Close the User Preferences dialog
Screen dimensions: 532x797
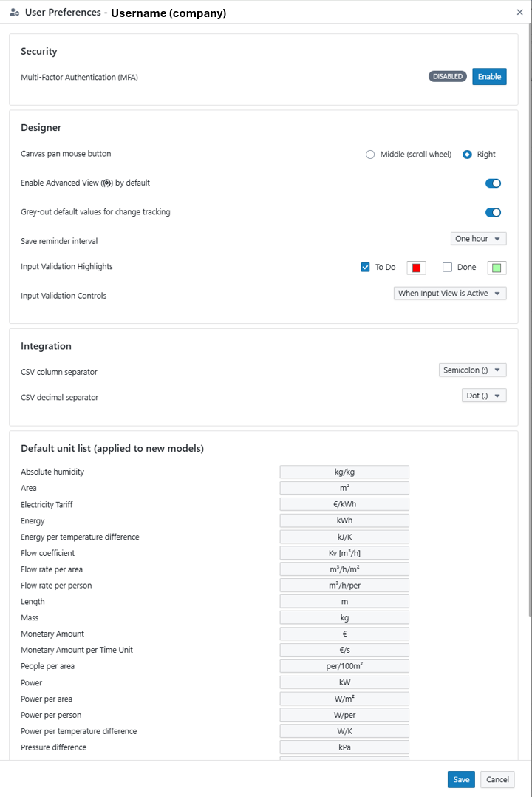coord(519,12)
